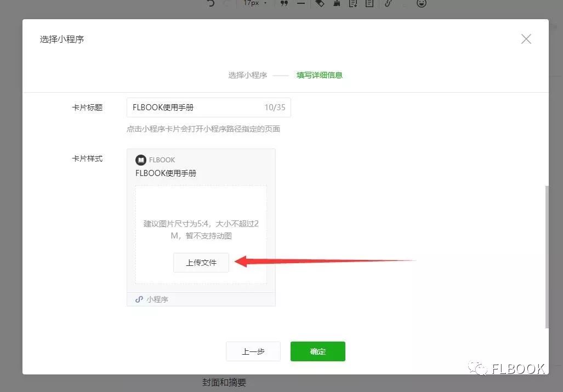
Task: Open the emoji smiley icon in editor toolbar
Action: pos(422,3)
